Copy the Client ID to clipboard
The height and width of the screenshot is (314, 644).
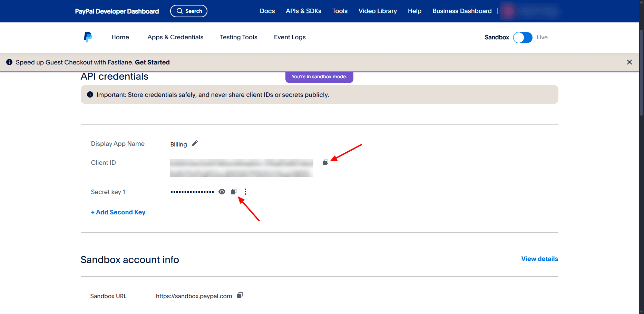coord(325,162)
